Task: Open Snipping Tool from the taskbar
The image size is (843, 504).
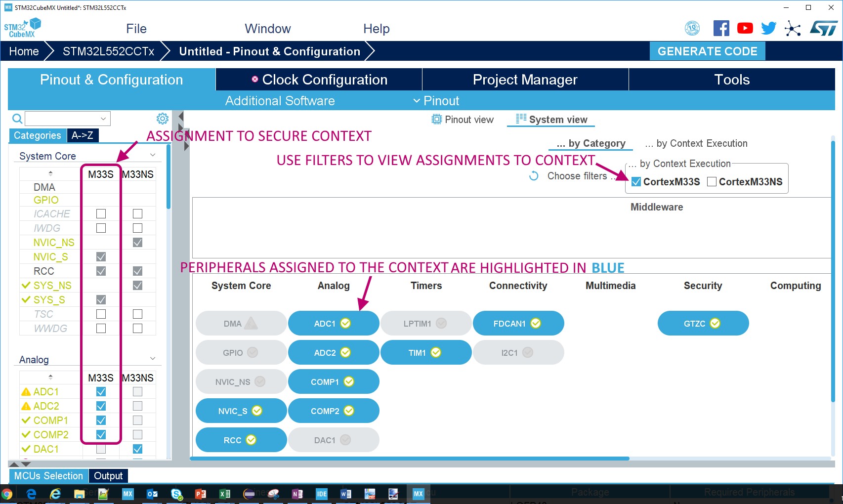Action: tap(273, 494)
